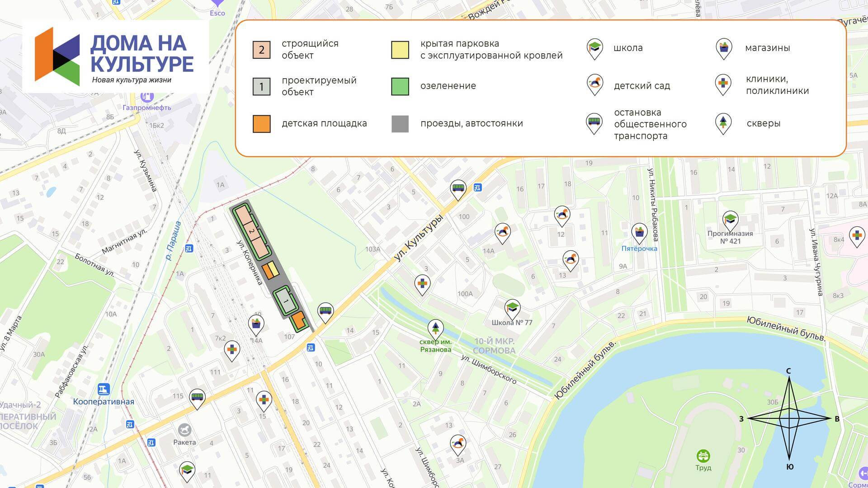The width and height of the screenshot is (868, 488).
Task: Click the gray проезды, автостоянки legend swatch
Action: point(400,124)
